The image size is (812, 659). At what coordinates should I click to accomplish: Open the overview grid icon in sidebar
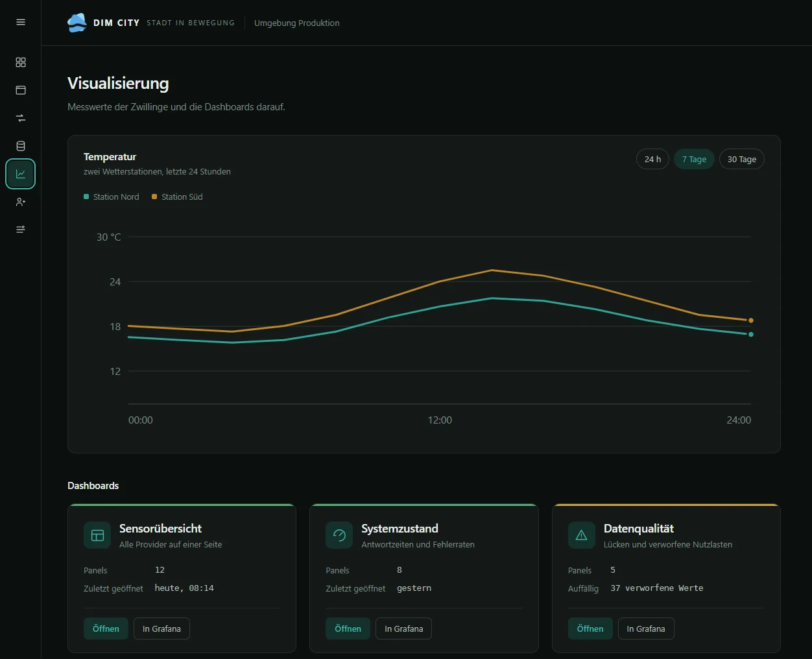21,62
